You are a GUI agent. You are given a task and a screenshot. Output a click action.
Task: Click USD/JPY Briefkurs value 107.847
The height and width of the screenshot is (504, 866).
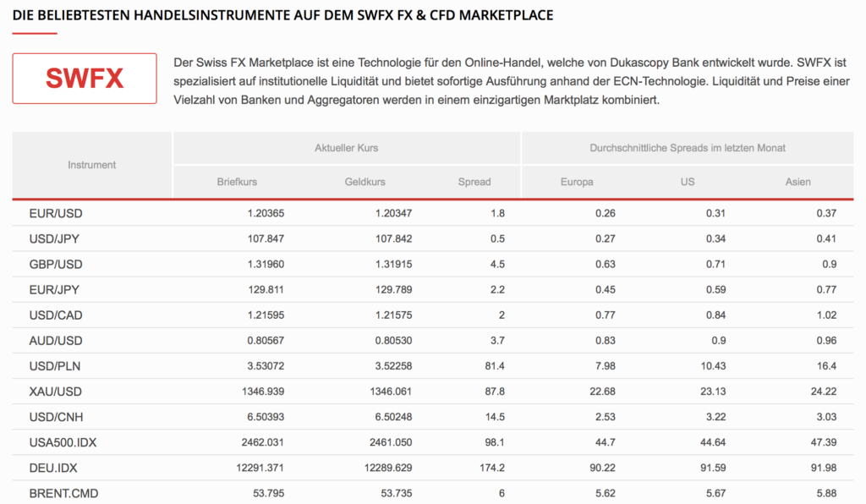(266, 238)
